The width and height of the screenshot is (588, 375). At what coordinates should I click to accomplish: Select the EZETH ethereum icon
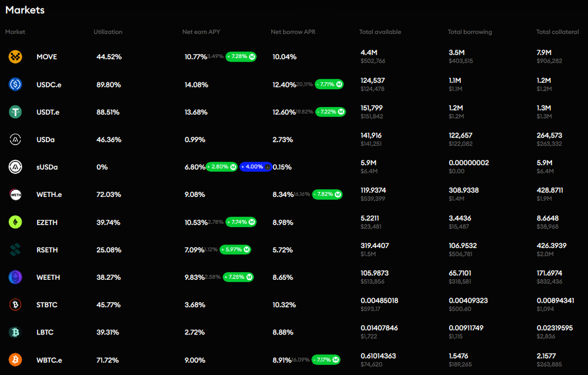[x=15, y=222]
